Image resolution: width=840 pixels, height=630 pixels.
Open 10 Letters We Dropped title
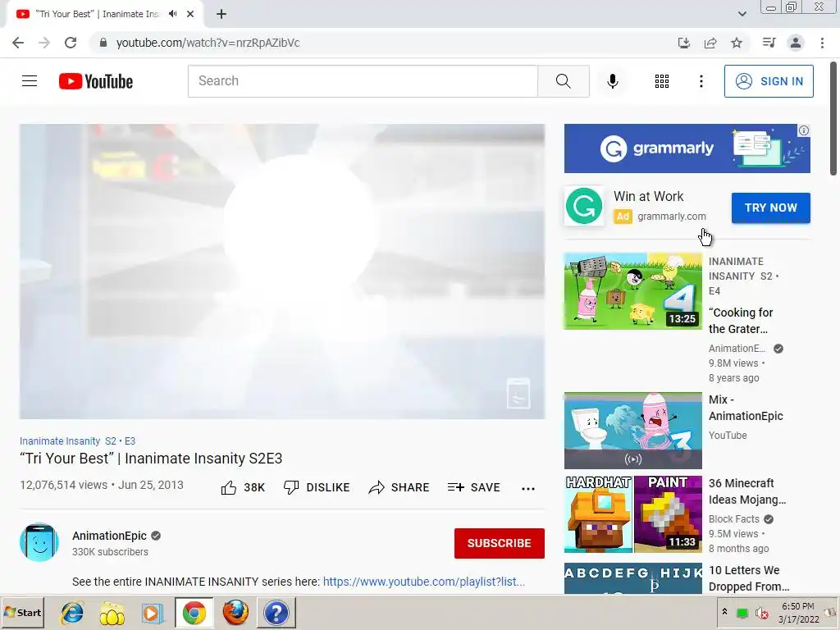[x=748, y=578]
